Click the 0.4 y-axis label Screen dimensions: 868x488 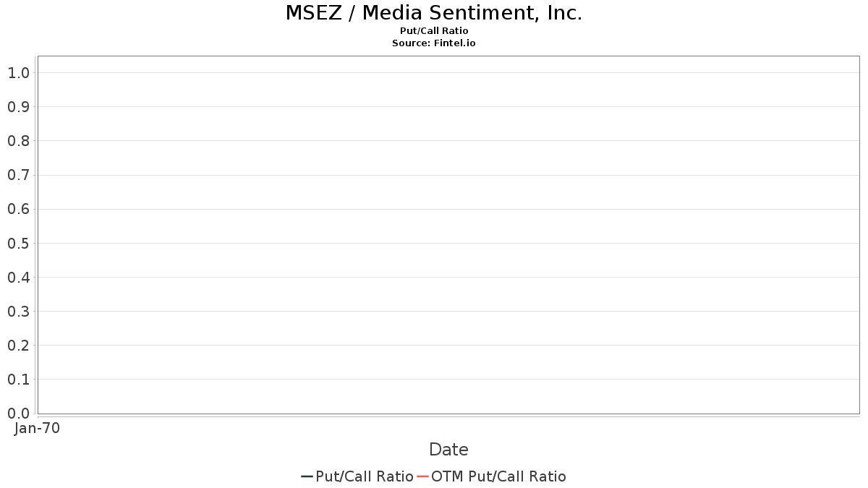(18, 277)
